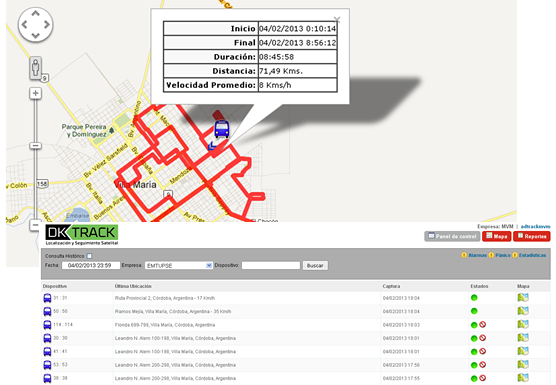The height and width of the screenshot is (385, 556).
Task: Close the trip info popup
Action: pyautogui.click(x=337, y=19)
